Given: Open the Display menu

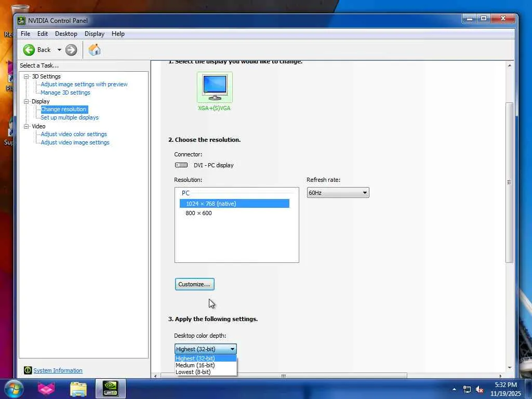Looking at the screenshot, I should click(95, 34).
